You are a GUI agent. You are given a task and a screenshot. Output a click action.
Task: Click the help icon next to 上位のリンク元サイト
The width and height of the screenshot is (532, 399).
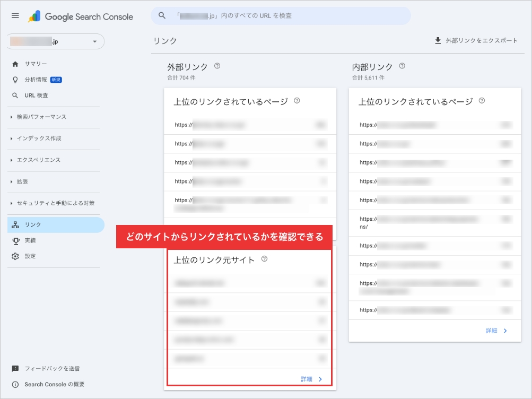(x=265, y=259)
